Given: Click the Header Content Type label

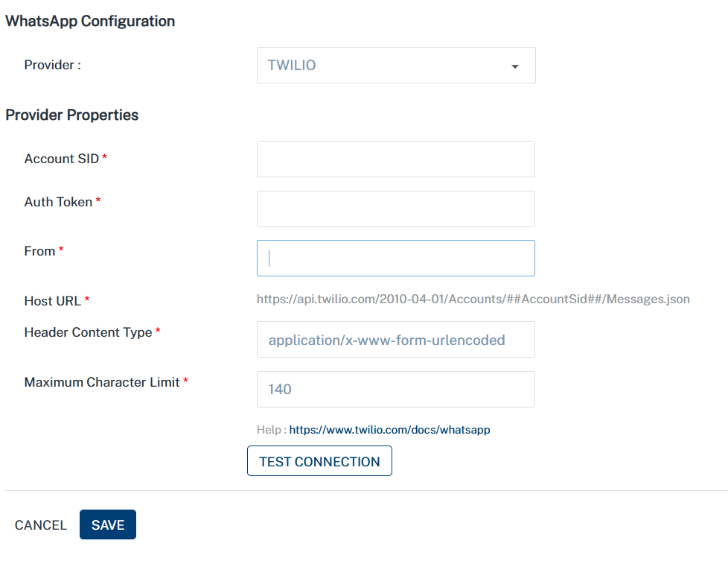Looking at the screenshot, I should click(89, 332).
